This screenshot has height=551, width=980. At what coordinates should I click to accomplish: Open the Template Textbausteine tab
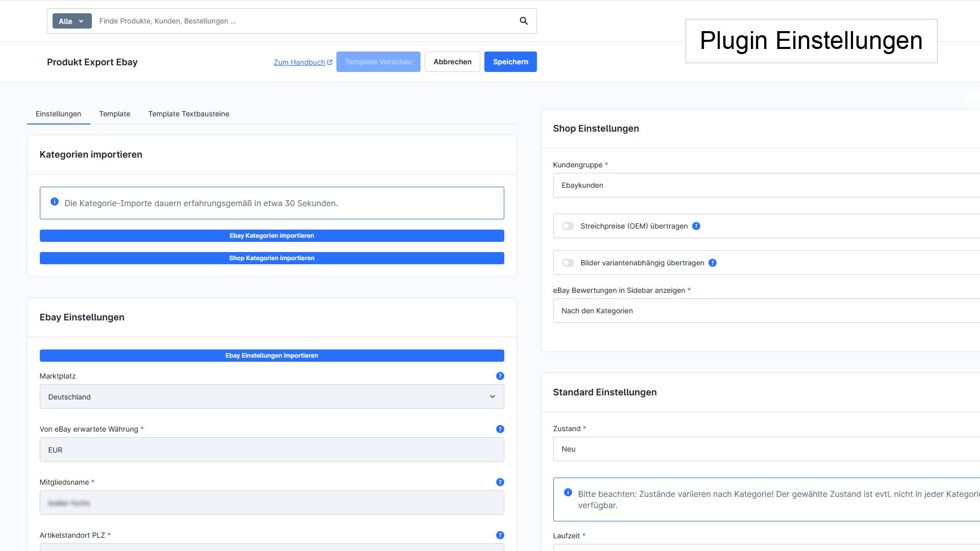189,114
